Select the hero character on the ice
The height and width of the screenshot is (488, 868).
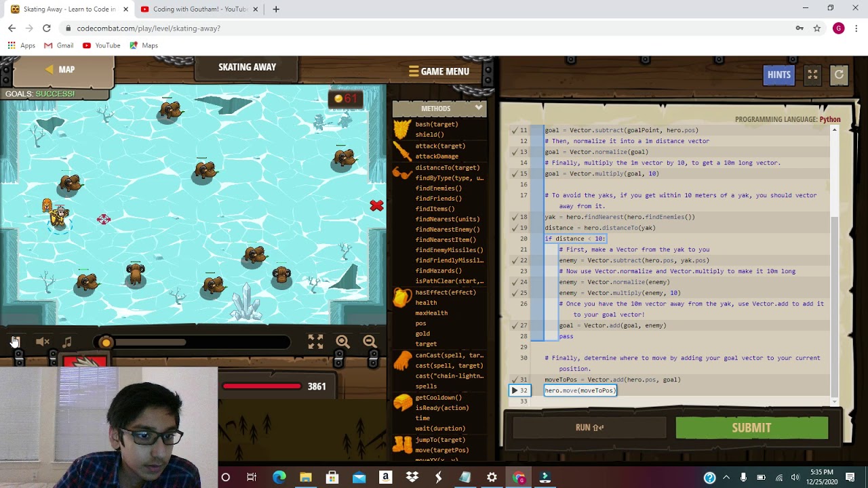tap(59, 217)
